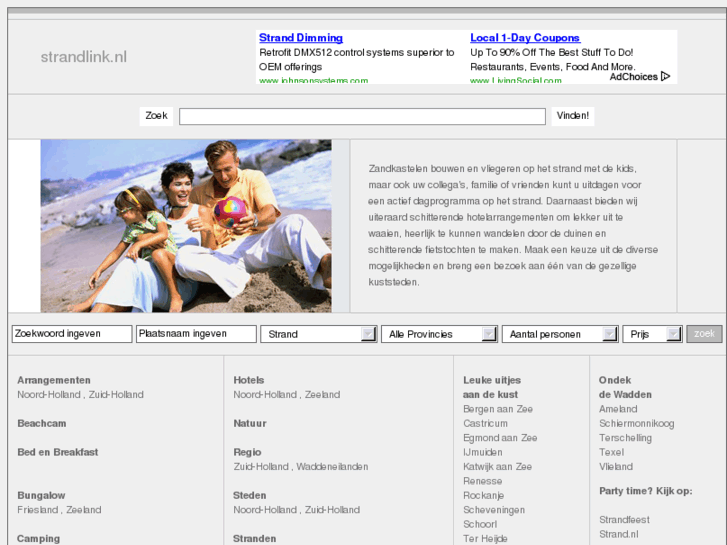
Task: Open the Steden category heading
Action: 249,495
